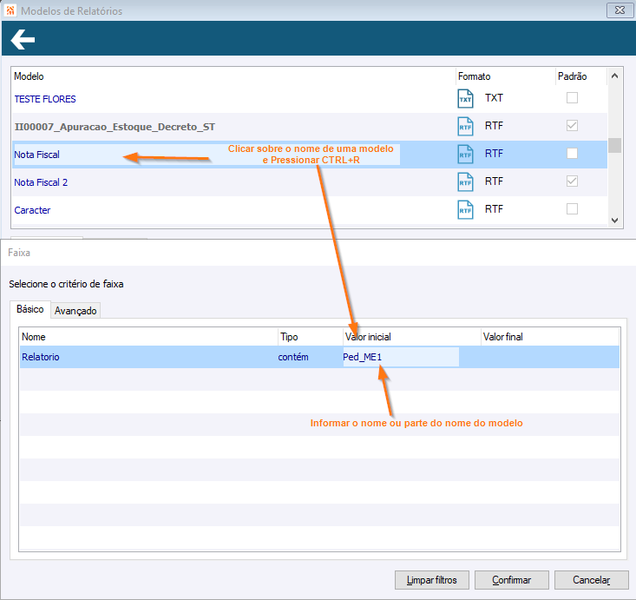Click the model list scroll down arrow
This screenshot has width=636, height=600.
coord(615,220)
